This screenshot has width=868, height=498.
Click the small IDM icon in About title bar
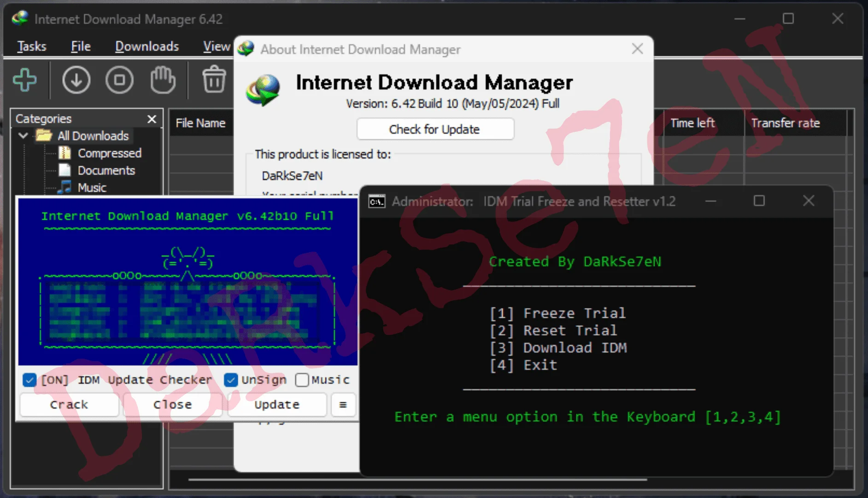[x=246, y=48]
